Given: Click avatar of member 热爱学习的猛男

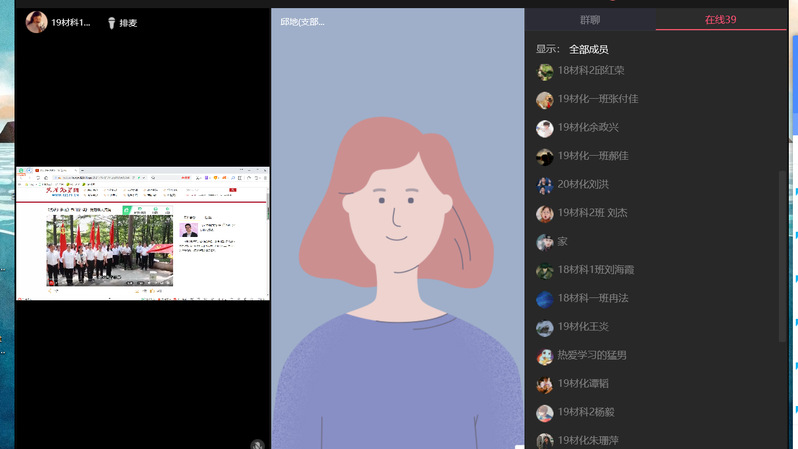Looking at the screenshot, I should 544,356.
